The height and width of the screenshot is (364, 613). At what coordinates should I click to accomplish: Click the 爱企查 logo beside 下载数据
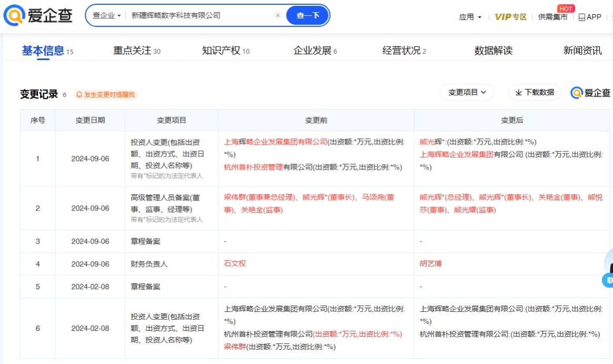pos(590,93)
